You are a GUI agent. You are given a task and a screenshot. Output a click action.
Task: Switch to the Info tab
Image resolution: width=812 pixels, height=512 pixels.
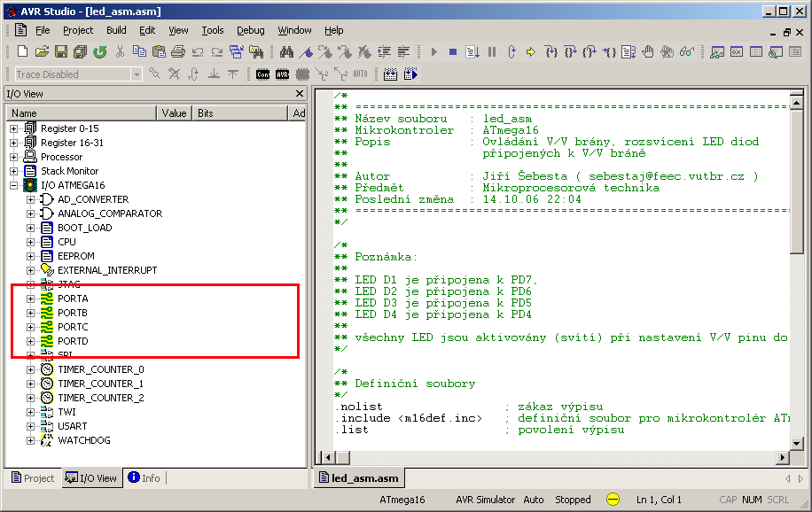144,477
